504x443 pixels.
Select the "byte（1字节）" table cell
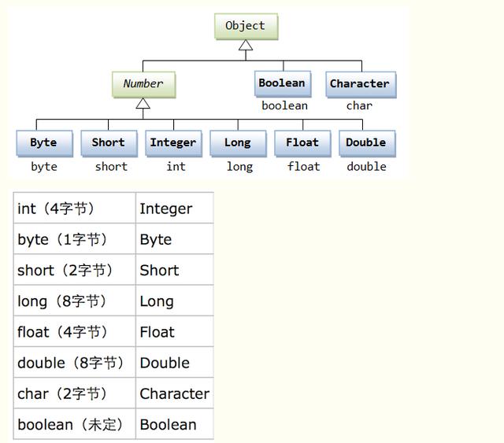tap(74, 239)
